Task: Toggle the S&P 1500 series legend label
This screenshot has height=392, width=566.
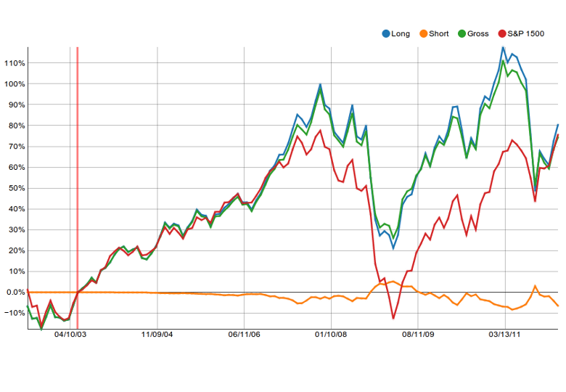Action: (525, 33)
